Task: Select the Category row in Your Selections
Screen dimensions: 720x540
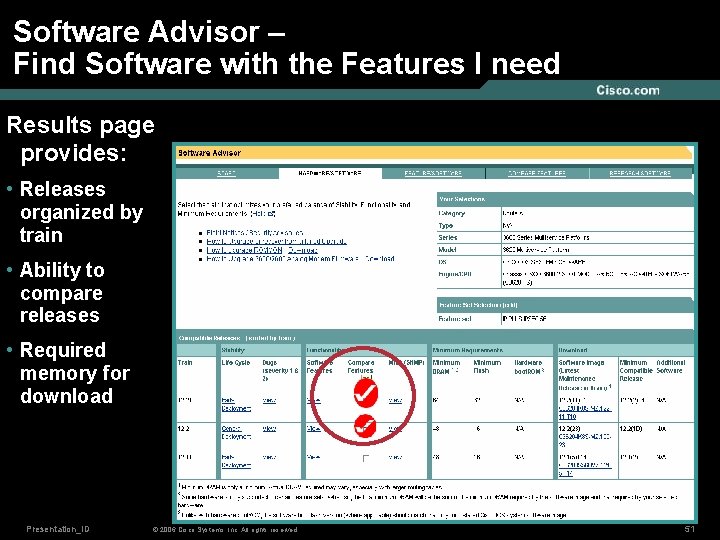Action: [x=565, y=214]
